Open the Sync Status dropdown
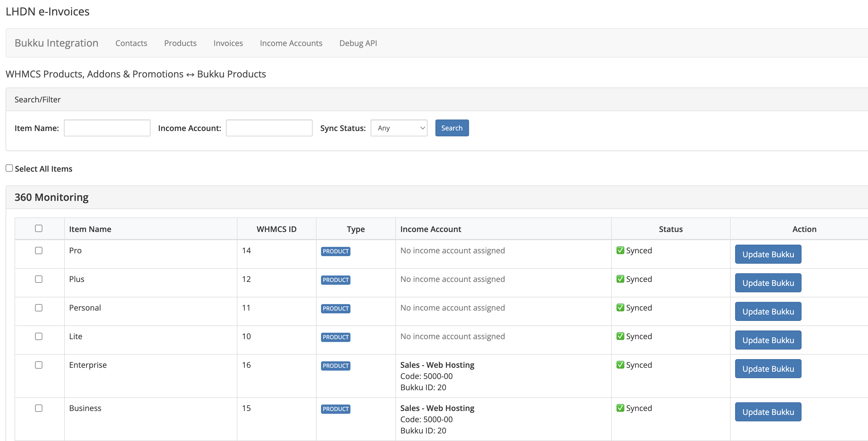This screenshot has height=441, width=868. 399,128
